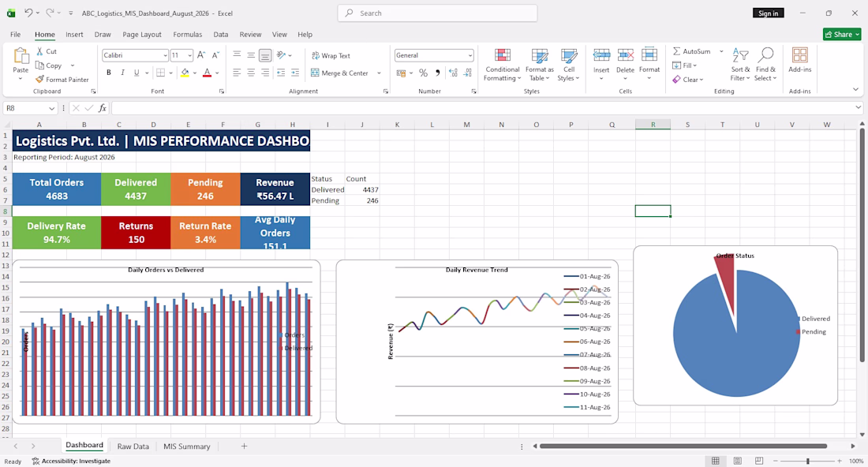Click the zoom slider handle
This screenshot has height=467, width=868.
[x=808, y=461]
